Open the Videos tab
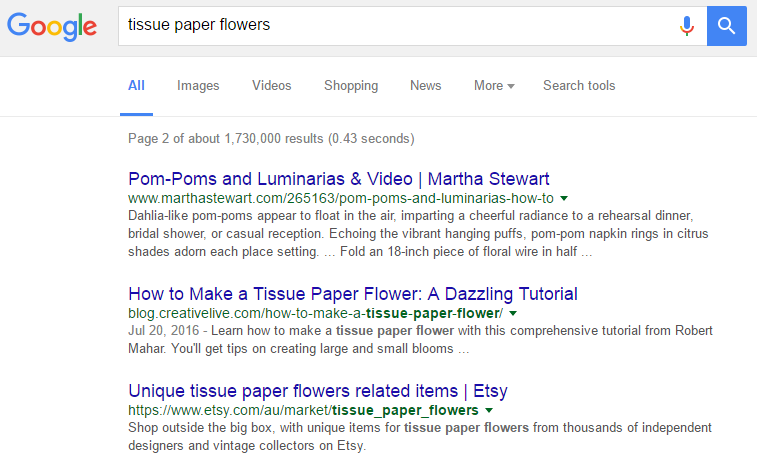 click(x=271, y=86)
